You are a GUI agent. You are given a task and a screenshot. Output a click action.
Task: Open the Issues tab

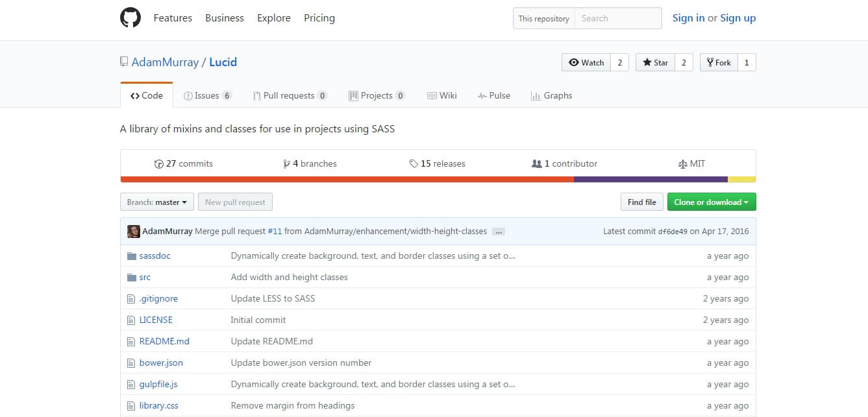coord(208,95)
